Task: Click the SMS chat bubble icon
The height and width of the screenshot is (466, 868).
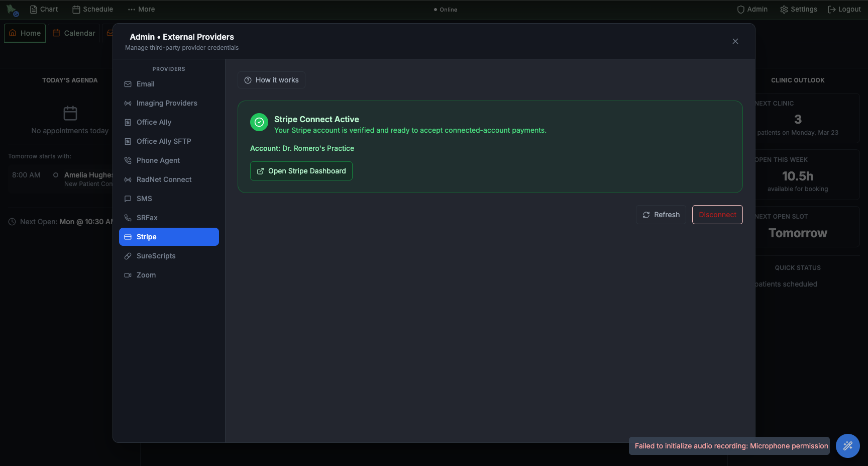Action: [x=128, y=199]
